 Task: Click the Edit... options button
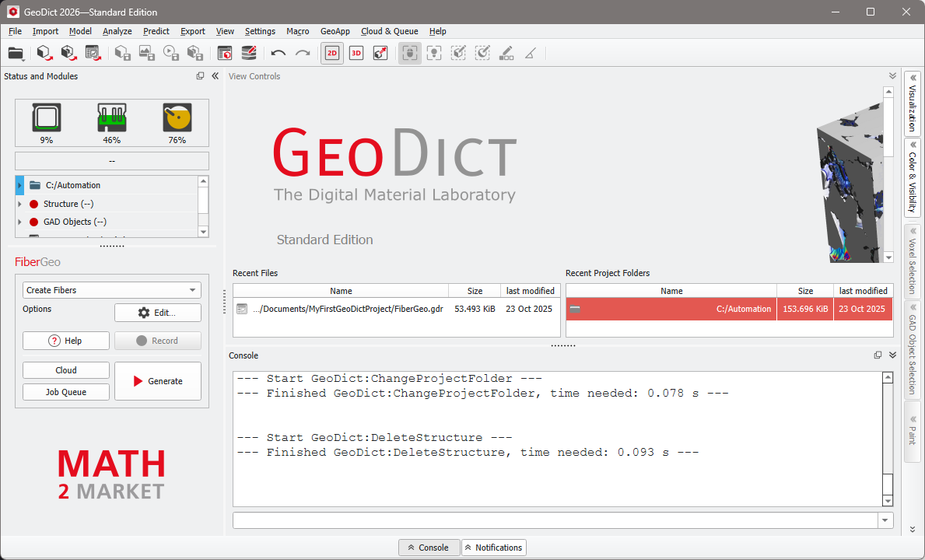[x=157, y=313]
